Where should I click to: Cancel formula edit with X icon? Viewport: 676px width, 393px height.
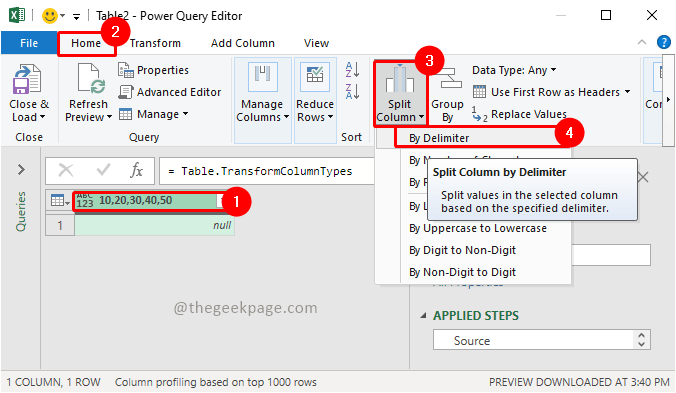(x=66, y=170)
